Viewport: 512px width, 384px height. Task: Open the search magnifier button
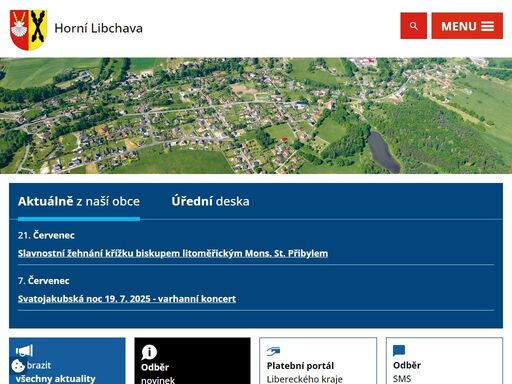(x=413, y=26)
